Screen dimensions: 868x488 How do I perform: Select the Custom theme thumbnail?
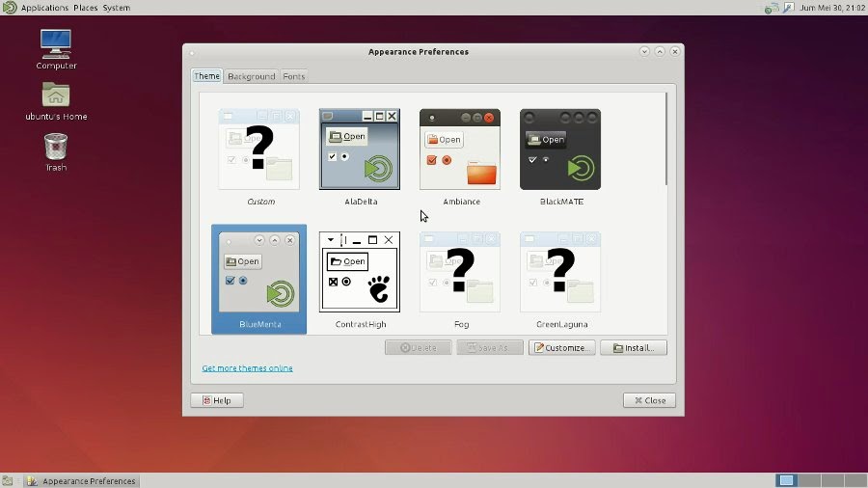click(x=259, y=149)
